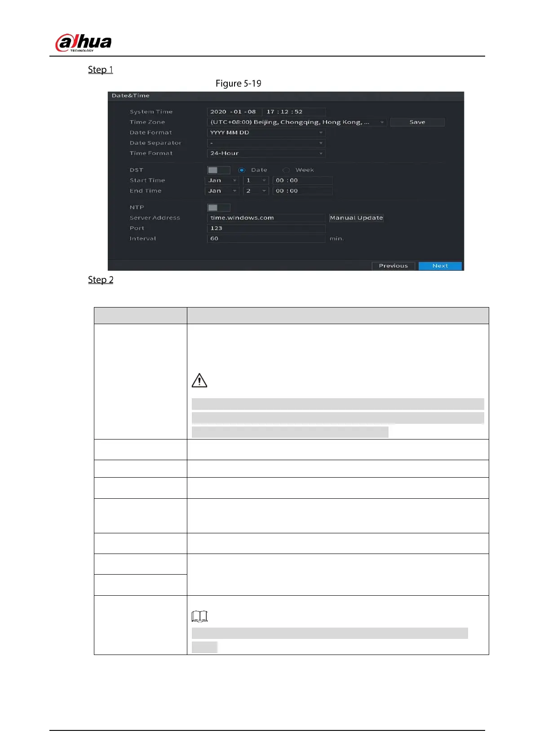Click the End Time 00:00 field
The image size is (535, 756).
click(x=302, y=191)
